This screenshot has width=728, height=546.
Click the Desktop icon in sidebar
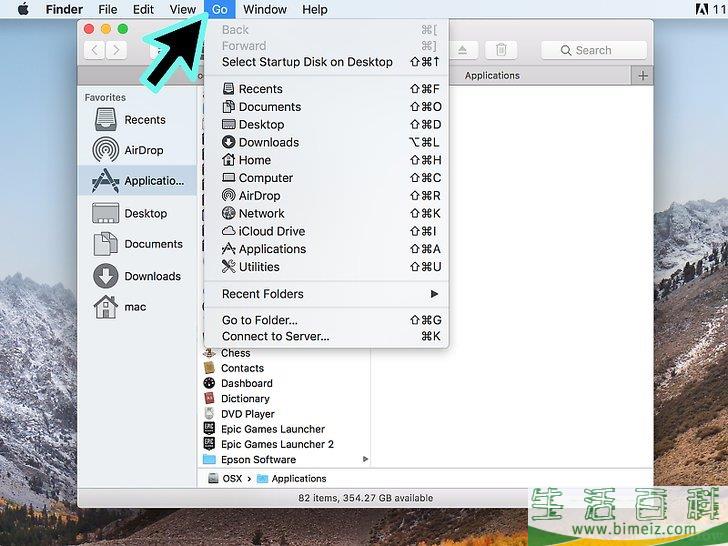point(106,213)
